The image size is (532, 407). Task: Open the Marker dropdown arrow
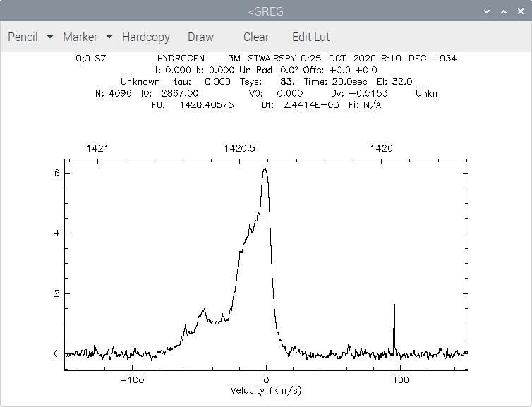109,36
